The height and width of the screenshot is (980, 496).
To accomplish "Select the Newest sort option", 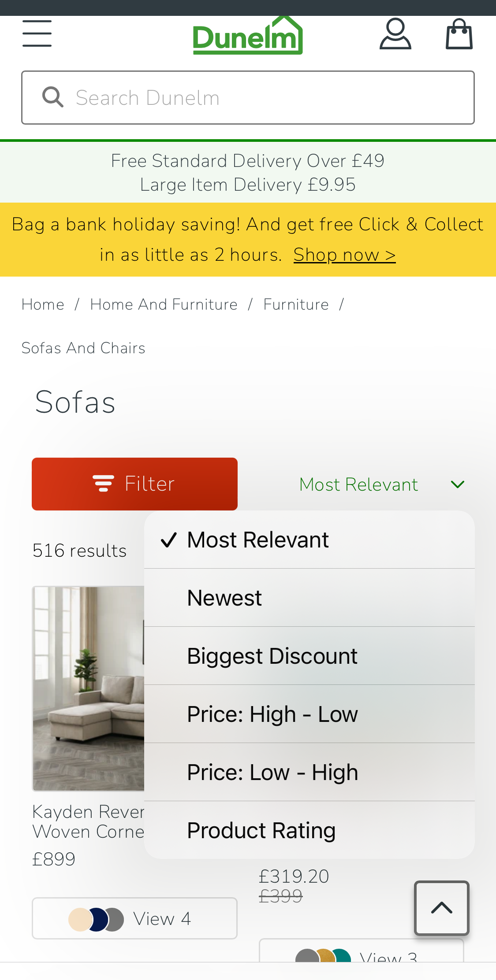I will pyautogui.click(x=224, y=598).
